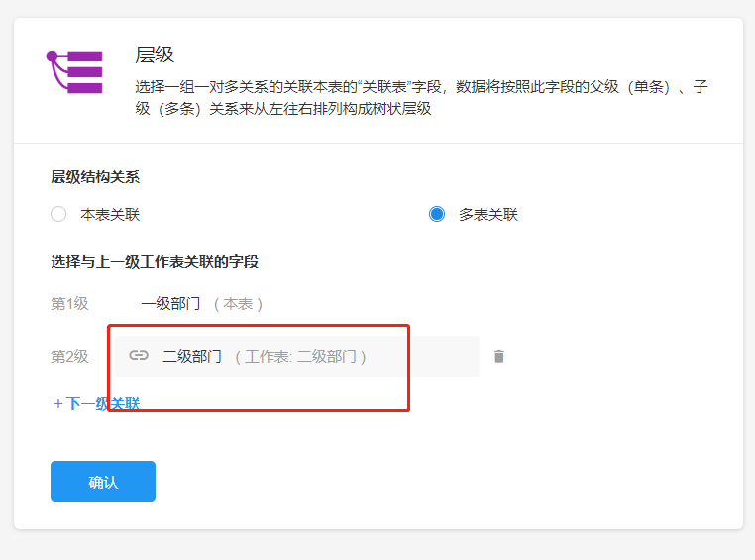Click the 第2级 label

(x=69, y=357)
